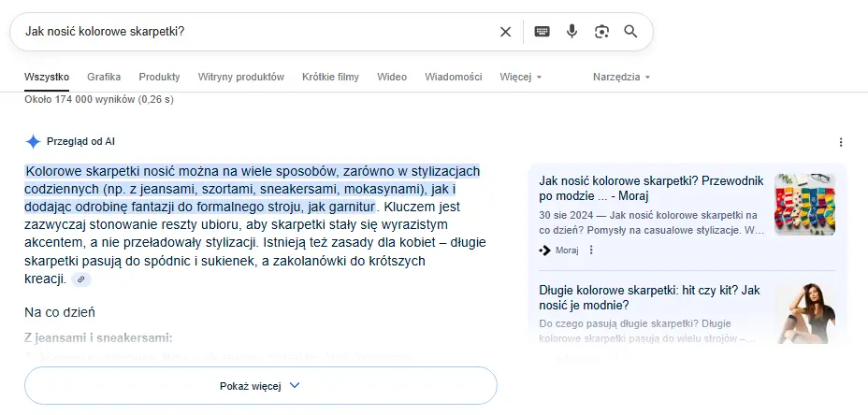Screen dimensions: 868x415
Task: Open the Produkty tab
Action: (159, 77)
